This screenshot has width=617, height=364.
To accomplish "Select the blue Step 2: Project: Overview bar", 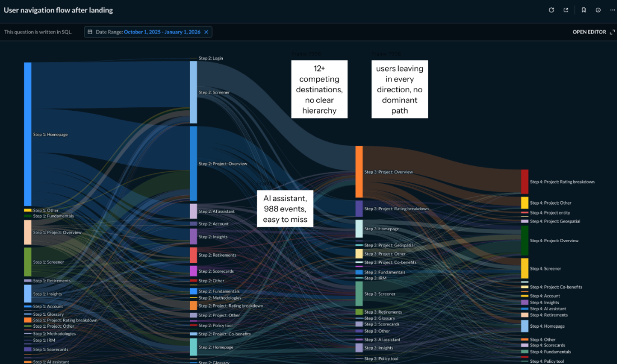I will coord(193,163).
